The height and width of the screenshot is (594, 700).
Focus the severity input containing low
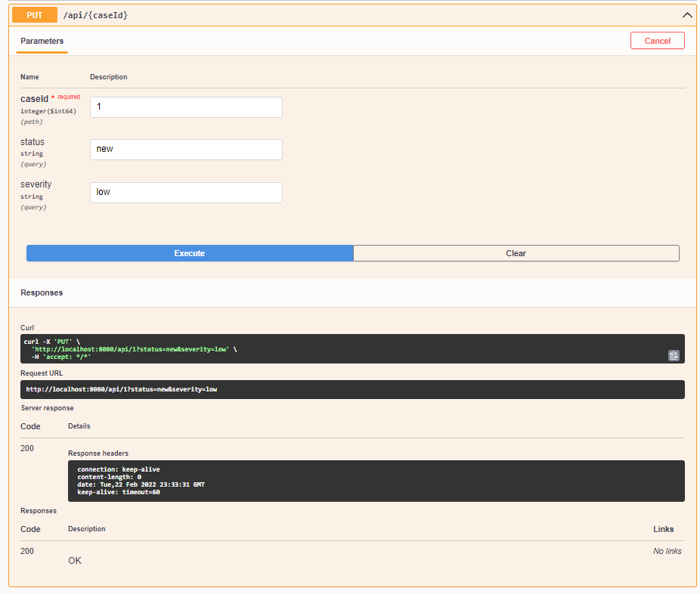pyautogui.click(x=186, y=193)
